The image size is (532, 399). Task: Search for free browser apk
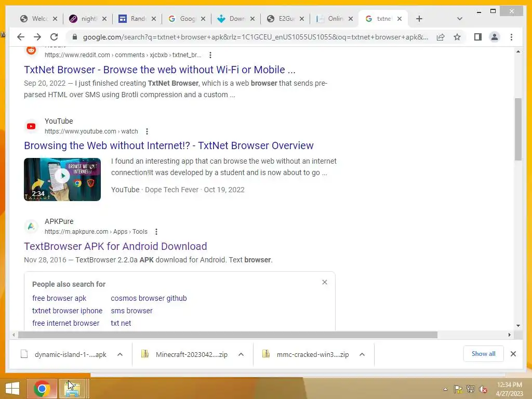click(x=59, y=298)
